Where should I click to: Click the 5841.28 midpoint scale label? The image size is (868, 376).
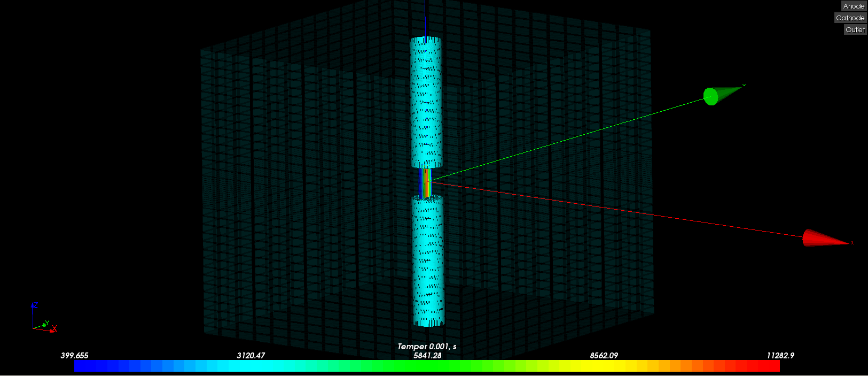tap(427, 355)
